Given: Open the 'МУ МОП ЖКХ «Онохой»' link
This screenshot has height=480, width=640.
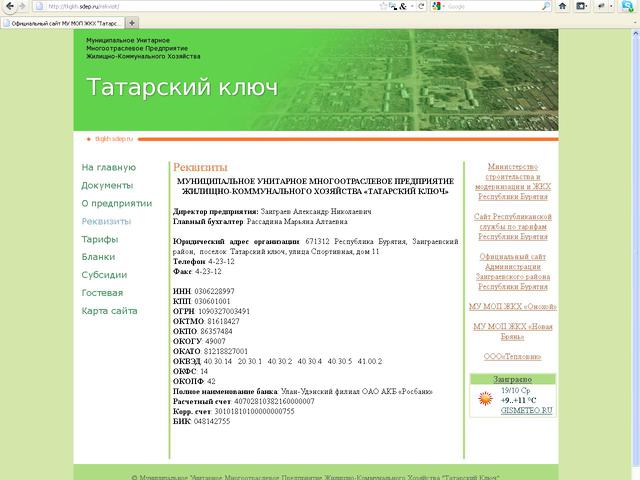Looking at the screenshot, I should tap(513, 307).
